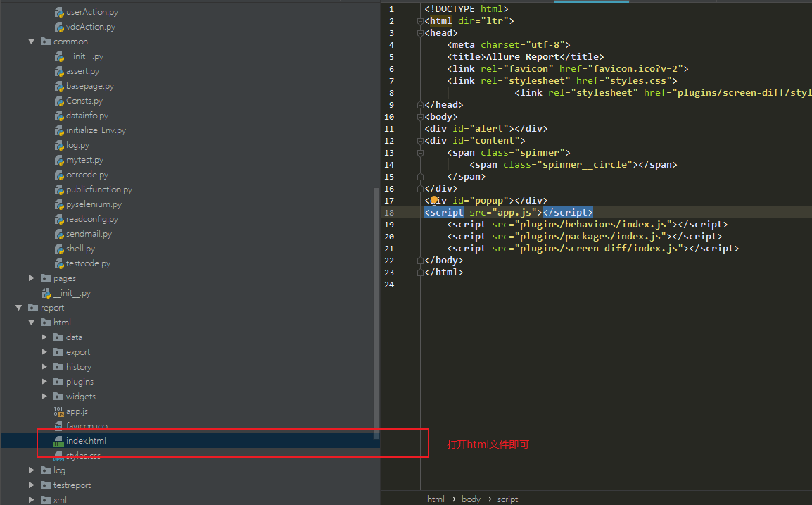Image resolution: width=812 pixels, height=505 pixels.
Task: Fold the head block at line 3
Action: (x=420, y=33)
